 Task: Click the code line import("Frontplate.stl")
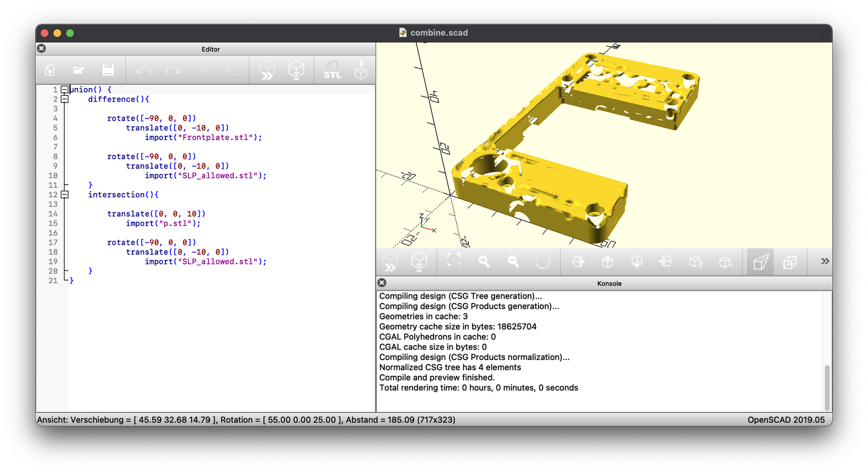203,137
